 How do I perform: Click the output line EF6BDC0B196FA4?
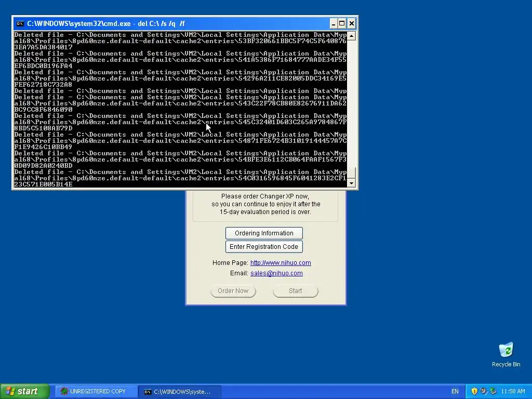43,66
